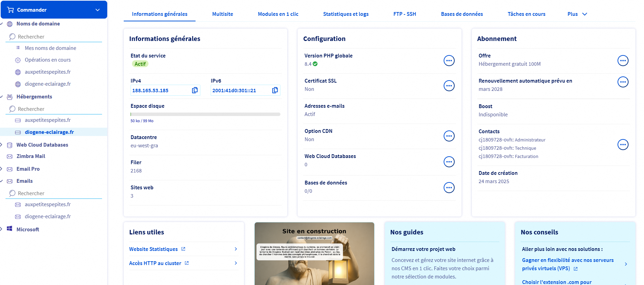This screenshot has height=285, width=644.
Task: Click the Site en construction preview thumbnail
Action: tap(314, 254)
